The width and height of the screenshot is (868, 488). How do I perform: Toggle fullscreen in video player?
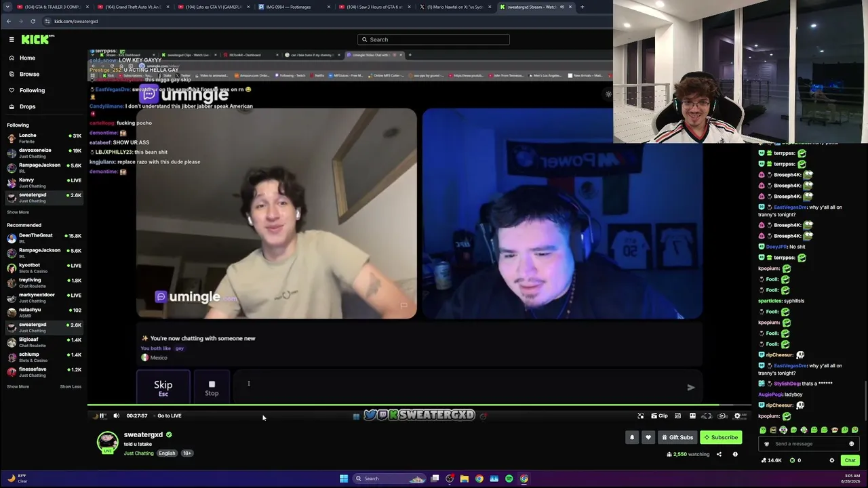(707, 415)
